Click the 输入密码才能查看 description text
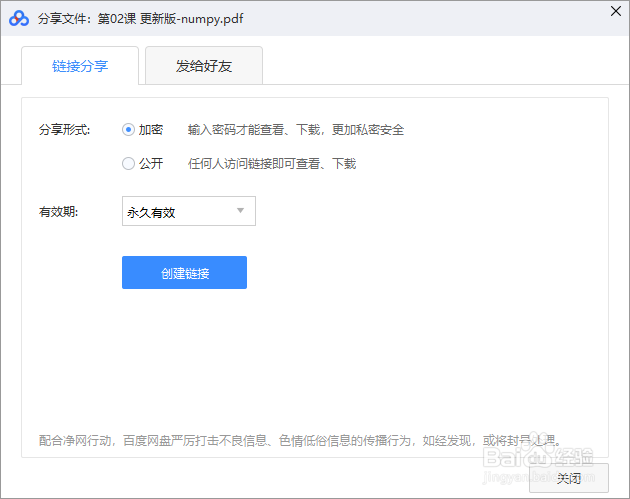The height and width of the screenshot is (499, 630). pyautogui.click(x=296, y=130)
